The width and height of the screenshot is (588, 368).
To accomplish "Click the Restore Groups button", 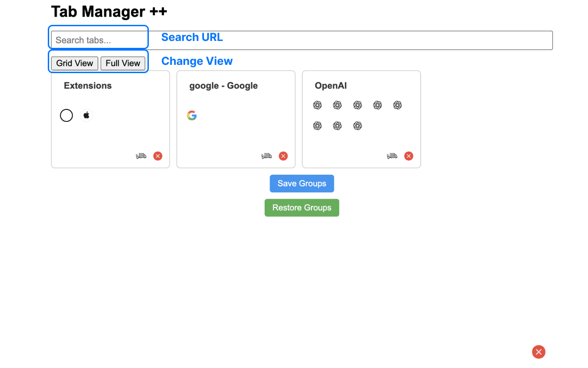I will point(302,207).
